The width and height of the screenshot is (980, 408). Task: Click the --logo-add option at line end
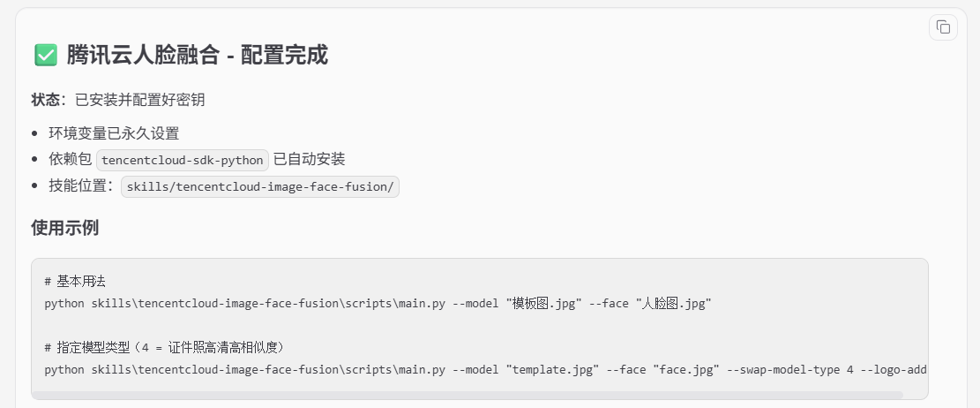[x=894, y=370]
